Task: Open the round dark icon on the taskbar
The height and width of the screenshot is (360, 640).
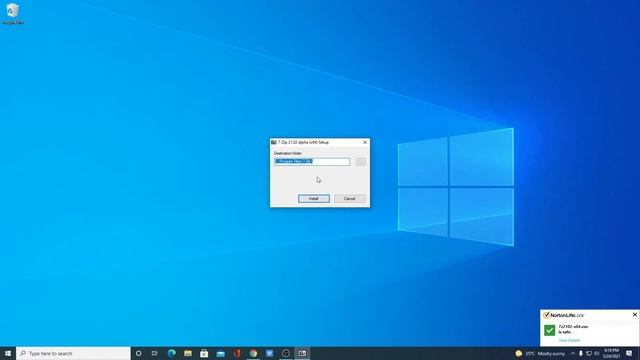Action: [x=286, y=353]
